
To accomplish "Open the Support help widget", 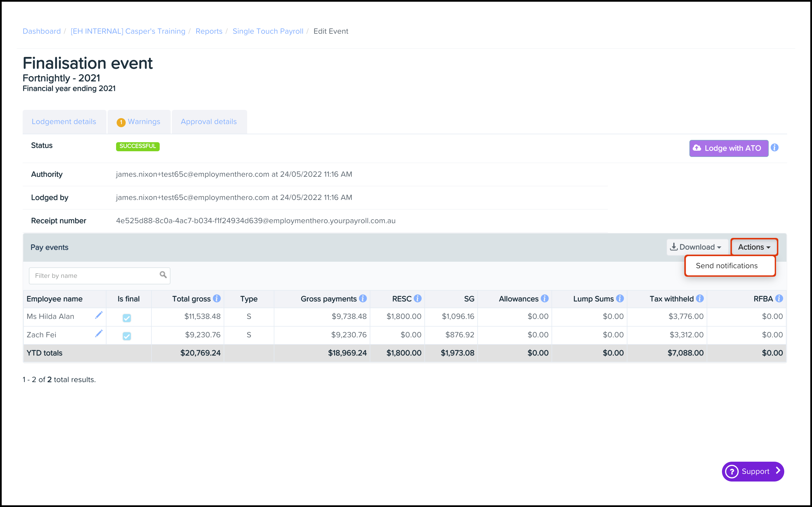I will (x=753, y=471).
